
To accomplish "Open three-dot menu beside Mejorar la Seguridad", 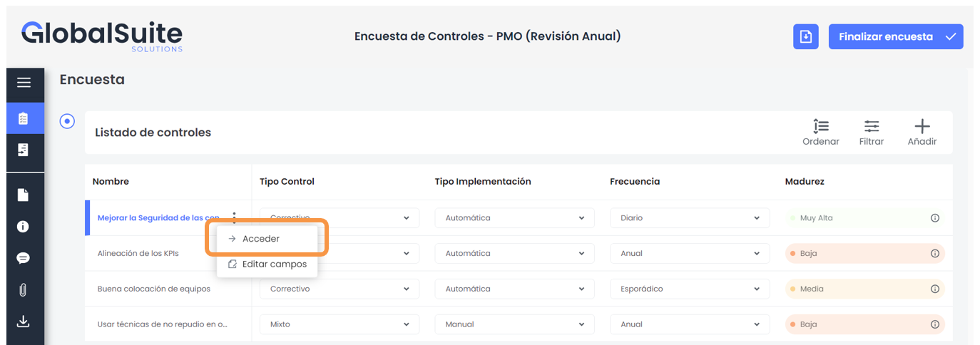I will tap(234, 218).
